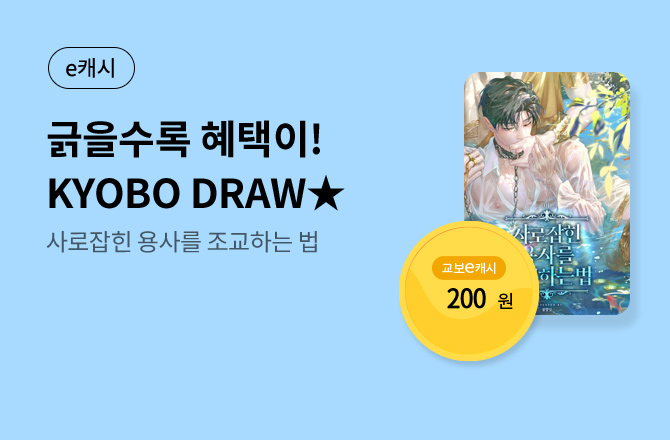This screenshot has height=440, width=670.
Task: Click the black star after DRAW
Action: [x=326, y=193]
